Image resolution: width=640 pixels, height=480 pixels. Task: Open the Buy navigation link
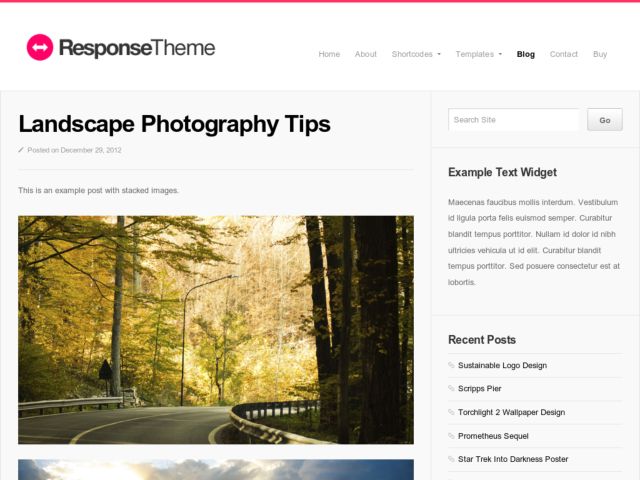[600, 54]
